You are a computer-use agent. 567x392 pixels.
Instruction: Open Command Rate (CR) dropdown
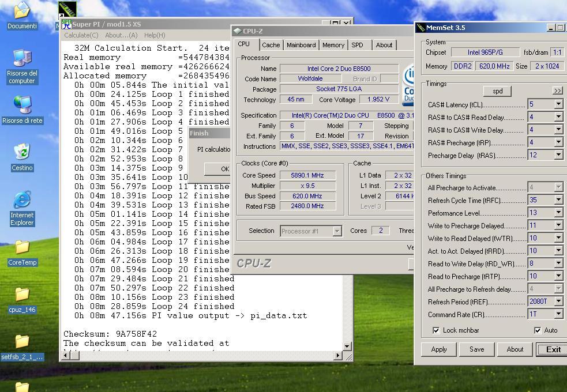pyautogui.click(x=558, y=314)
